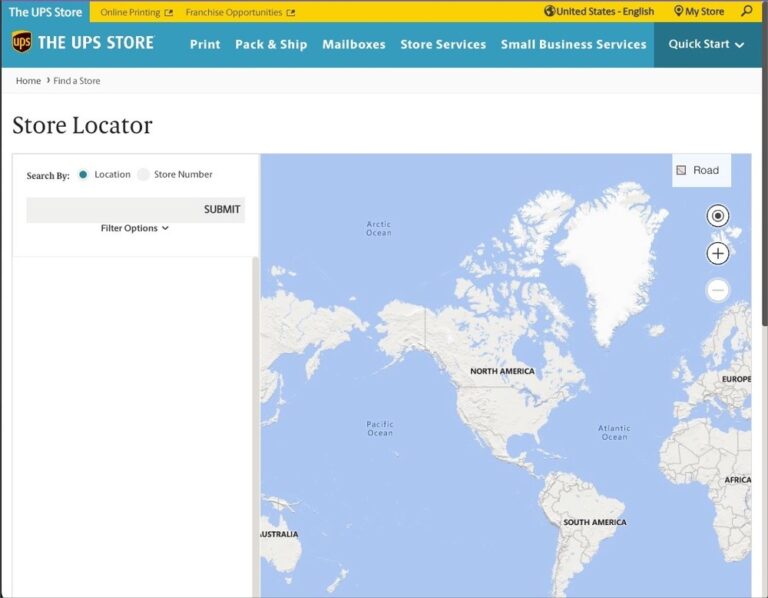Viewport: 768px width, 598px height.
Task: Zoom in on the map
Action: tap(717, 253)
